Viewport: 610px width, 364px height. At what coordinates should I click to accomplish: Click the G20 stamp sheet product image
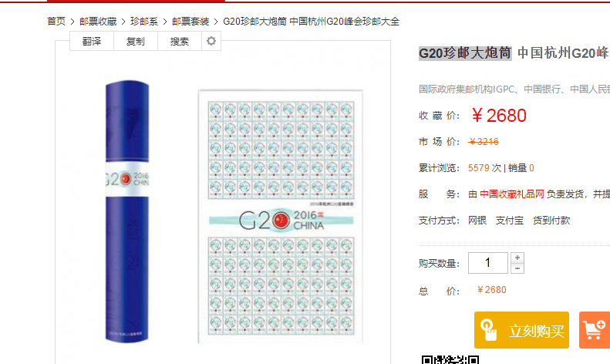pos(281,217)
